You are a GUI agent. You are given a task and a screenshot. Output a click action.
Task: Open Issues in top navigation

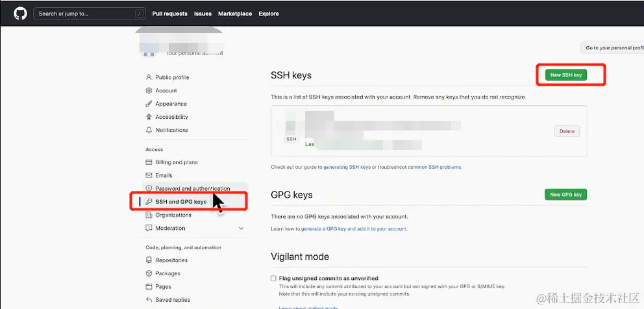point(203,14)
